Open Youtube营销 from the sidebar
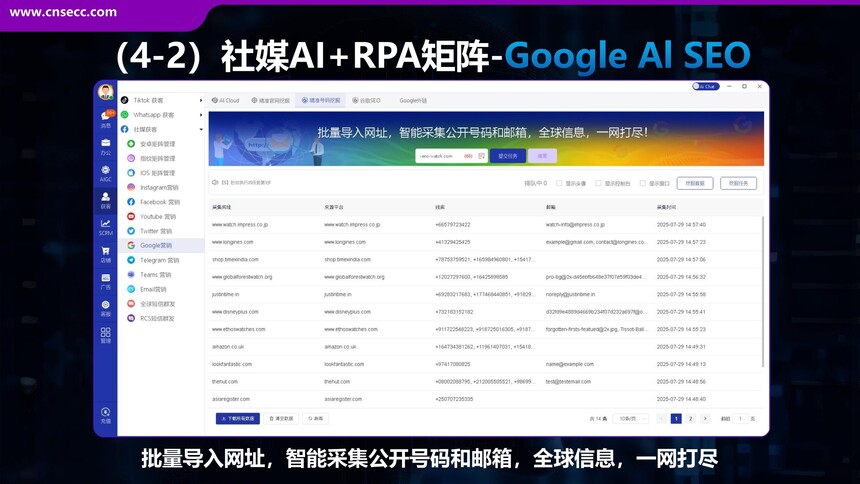The height and width of the screenshot is (484, 860). pos(157,216)
